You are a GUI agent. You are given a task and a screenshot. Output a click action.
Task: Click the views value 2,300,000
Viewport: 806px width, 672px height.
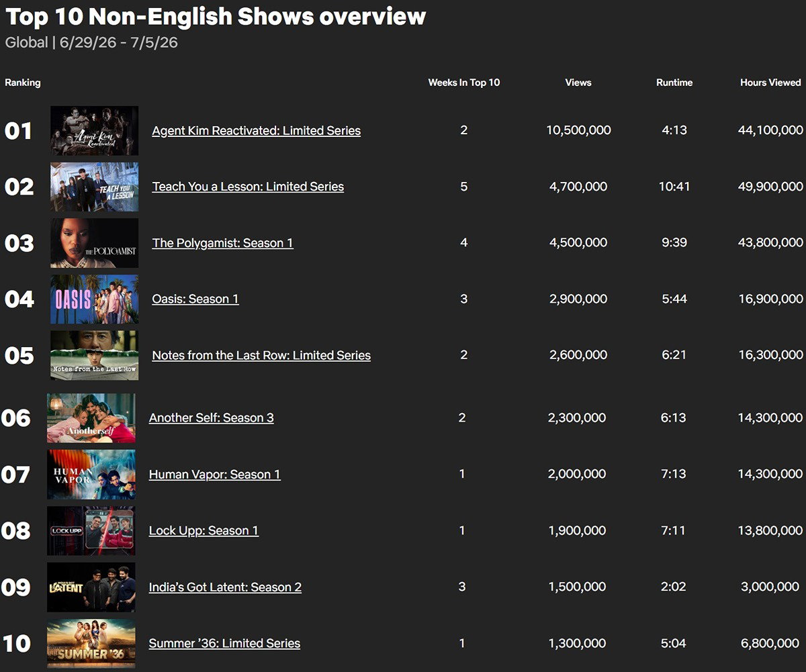tap(577, 418)
